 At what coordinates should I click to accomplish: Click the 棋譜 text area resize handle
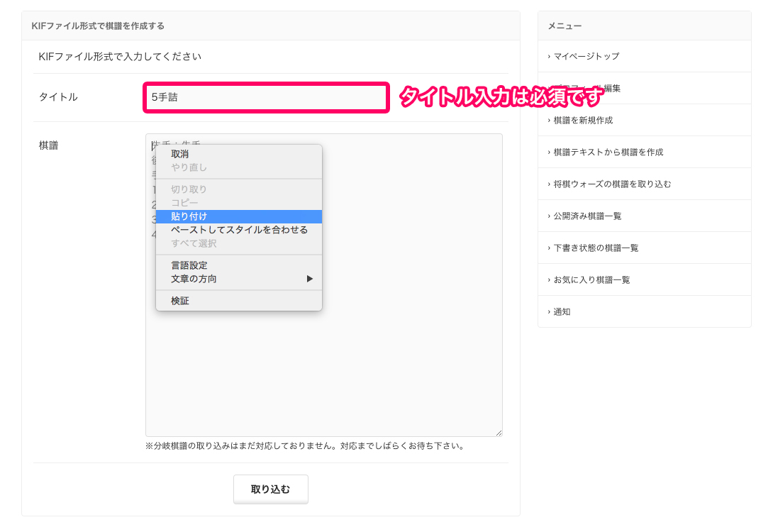[499, 433]
